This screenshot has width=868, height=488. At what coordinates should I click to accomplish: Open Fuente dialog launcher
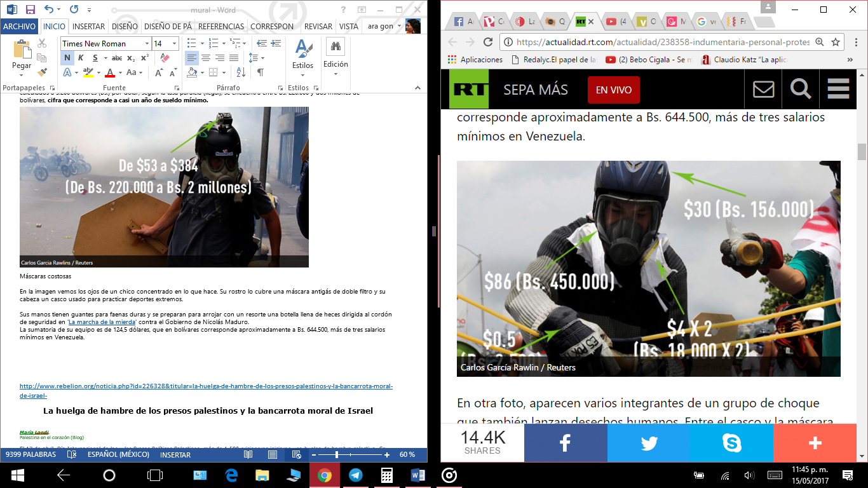click(x=176, y=88)
